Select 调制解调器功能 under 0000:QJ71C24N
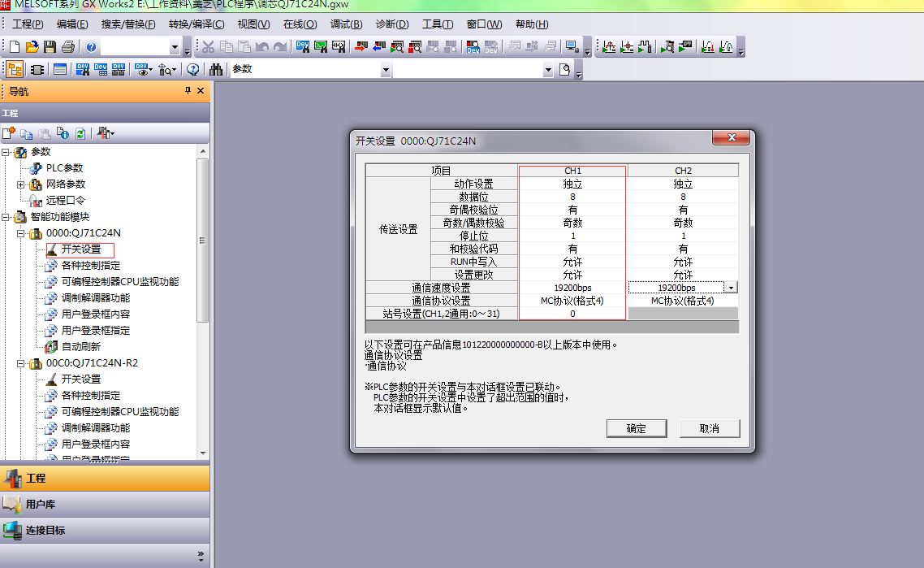 click(96, 298)
